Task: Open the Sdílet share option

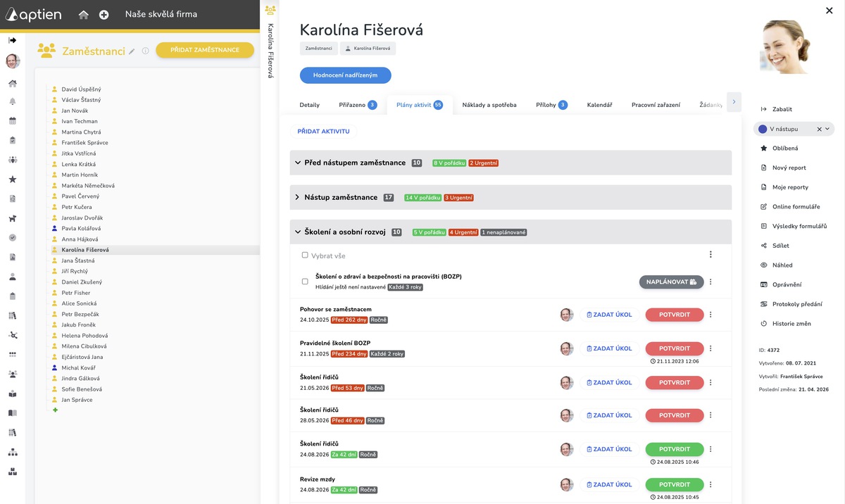Action: coord(780,246)
